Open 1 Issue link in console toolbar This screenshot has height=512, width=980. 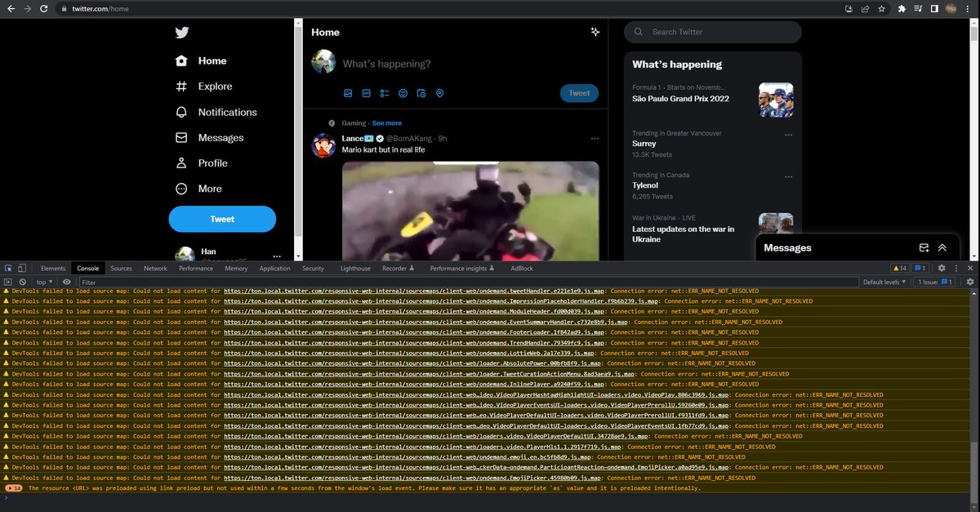[936, 282]
